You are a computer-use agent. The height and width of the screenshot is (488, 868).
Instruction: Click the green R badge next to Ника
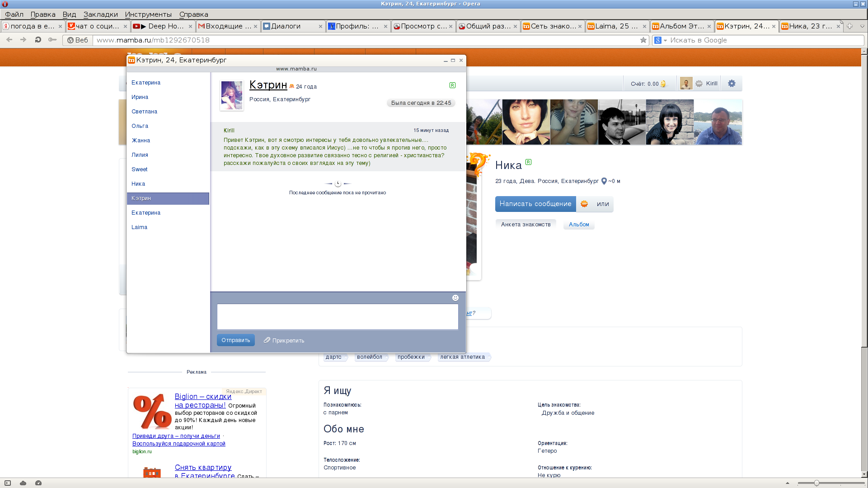click(528, 162)
